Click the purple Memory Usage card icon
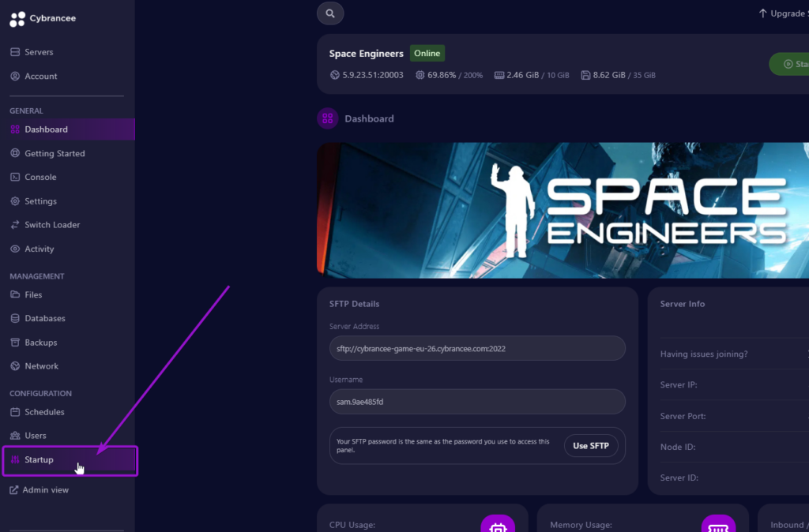Viewport: 809px width, 532px height. [x=718, y=524]
